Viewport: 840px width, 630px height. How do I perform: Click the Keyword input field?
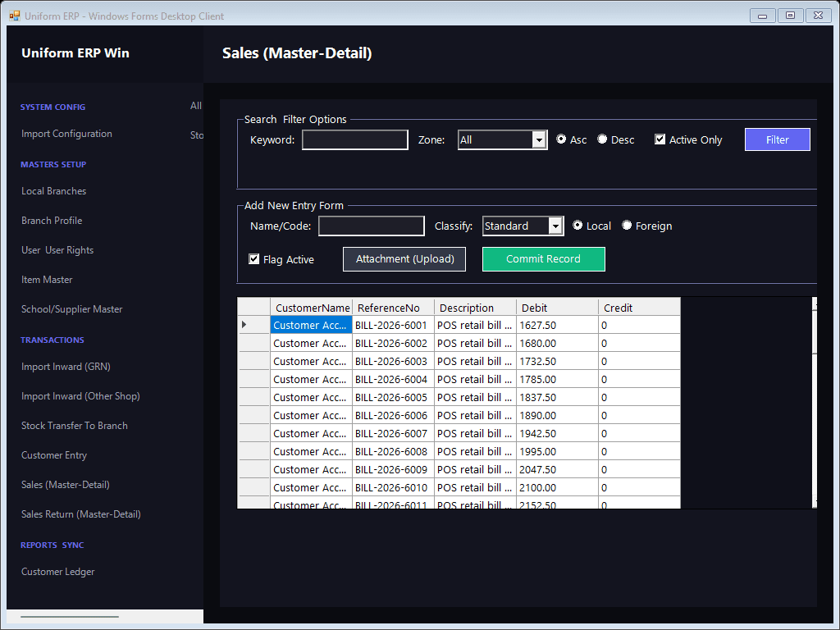point(355,139)
